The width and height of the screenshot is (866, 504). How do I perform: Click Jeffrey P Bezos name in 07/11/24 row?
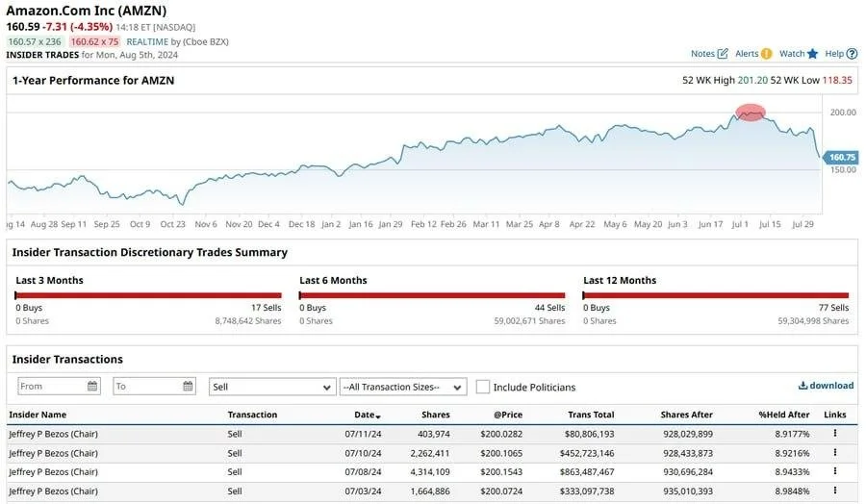pos(53,434)
